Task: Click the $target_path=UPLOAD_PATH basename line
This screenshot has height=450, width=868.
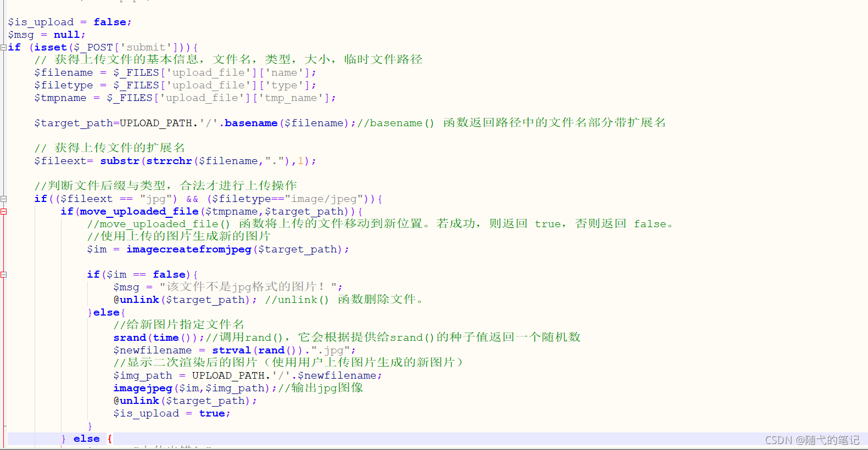Action: click(x=350, y=123)
